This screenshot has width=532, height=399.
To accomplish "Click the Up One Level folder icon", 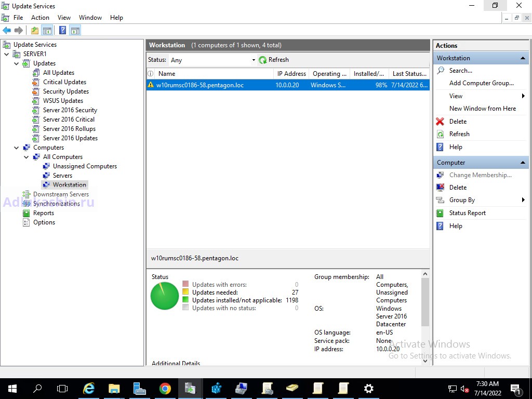I will pos(34,31).
